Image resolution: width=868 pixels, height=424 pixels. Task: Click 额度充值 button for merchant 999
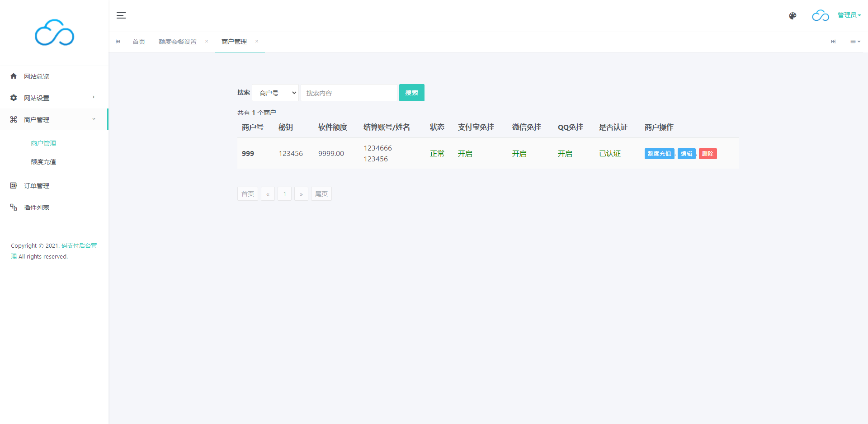(x=659, y=154)
